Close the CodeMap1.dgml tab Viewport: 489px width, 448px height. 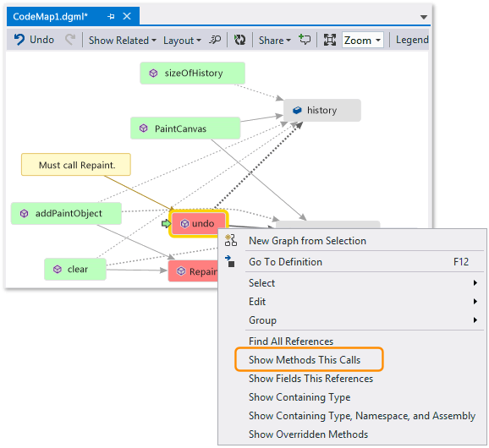coord(127,16)
